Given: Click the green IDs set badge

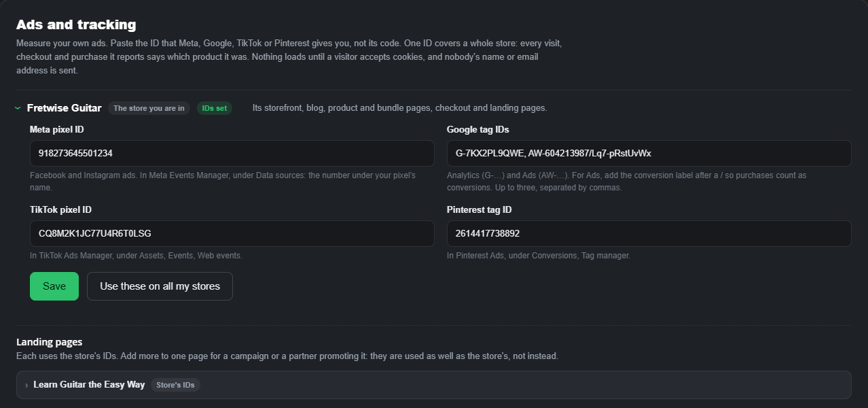Looking at the screenshot, I should click(215, 108).
